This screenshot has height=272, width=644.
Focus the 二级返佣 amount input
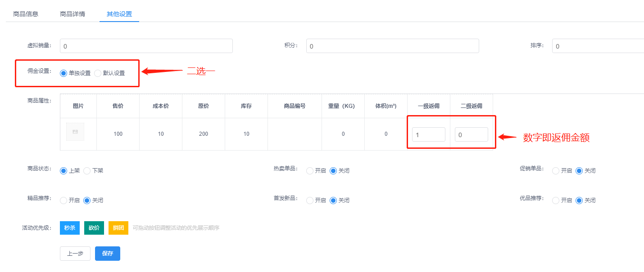(472, 134)
